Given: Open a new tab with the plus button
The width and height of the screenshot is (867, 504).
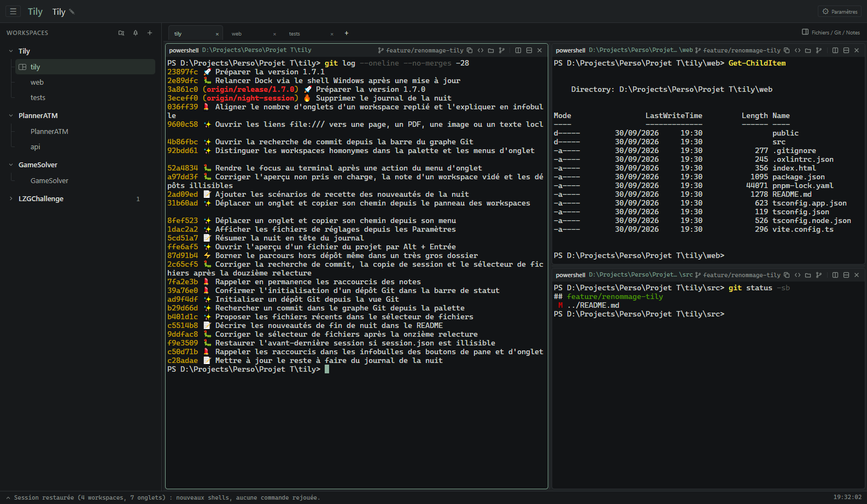Looking at the screenshot, I should [x=346, y=33].
